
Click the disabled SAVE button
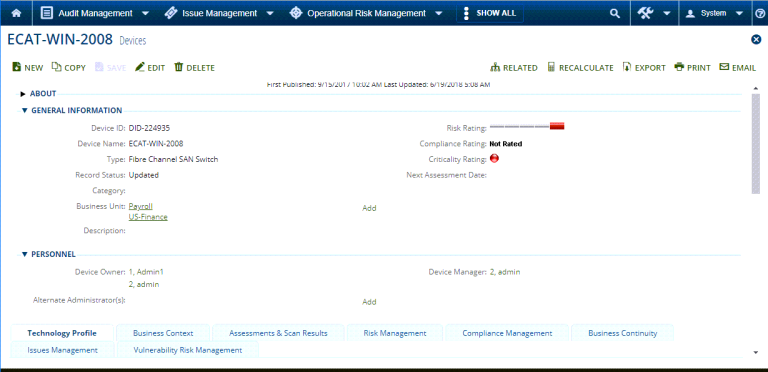point(110,68)
